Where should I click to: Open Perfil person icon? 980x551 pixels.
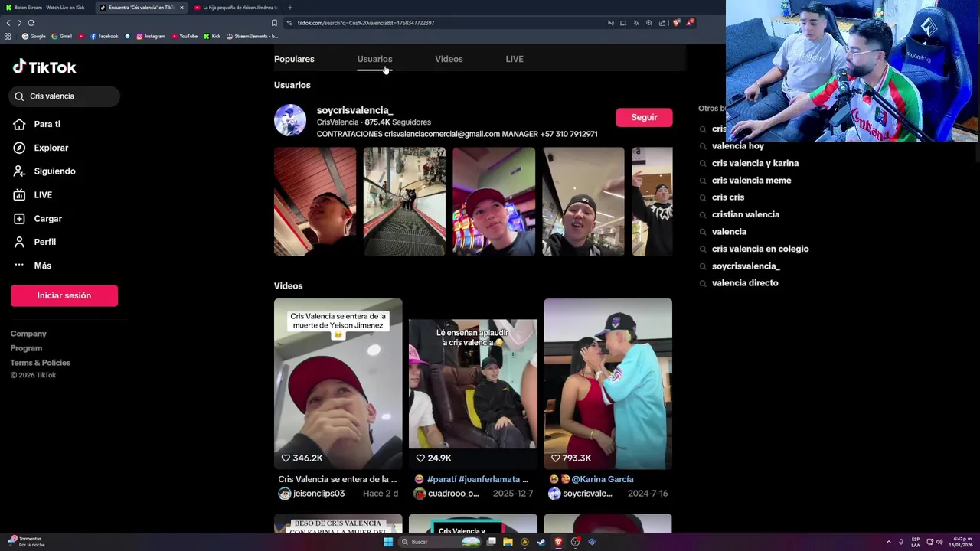(19, 242)
